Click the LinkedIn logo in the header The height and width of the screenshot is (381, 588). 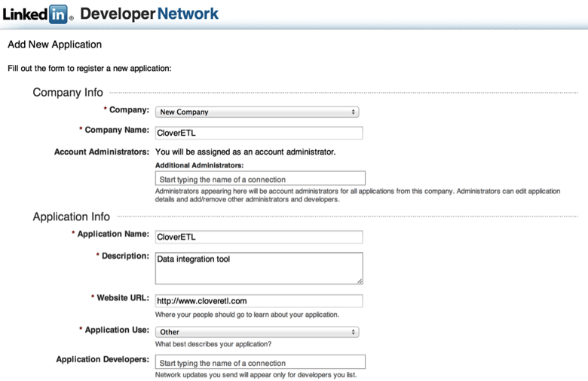pyautogui.click(x=38, y=14)
